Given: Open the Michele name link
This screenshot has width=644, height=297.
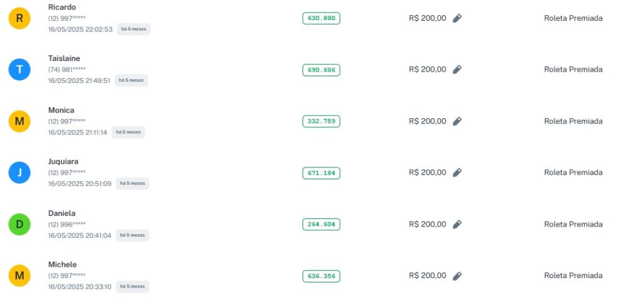Looking at the screenshot, I should (62, 264).
